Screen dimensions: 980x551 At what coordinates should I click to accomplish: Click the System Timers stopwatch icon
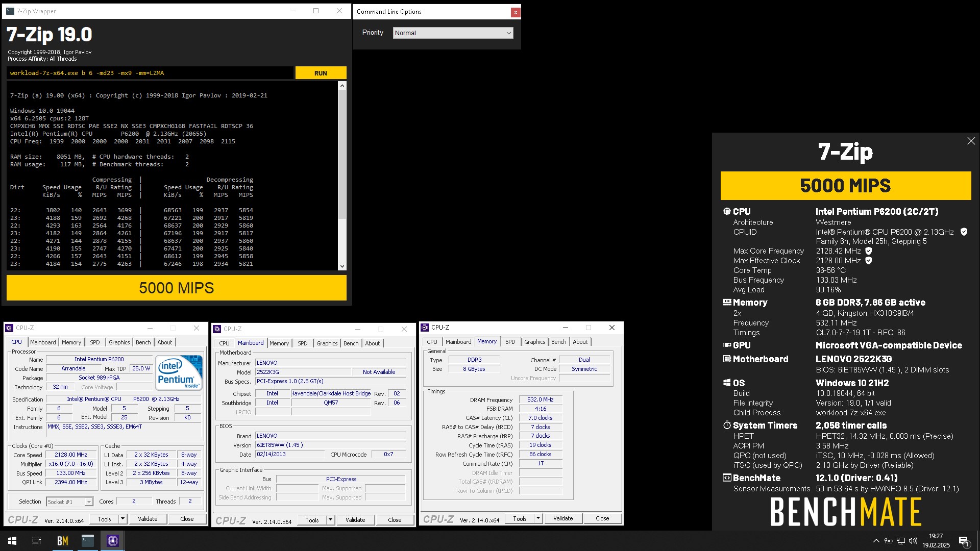point(727,425)
